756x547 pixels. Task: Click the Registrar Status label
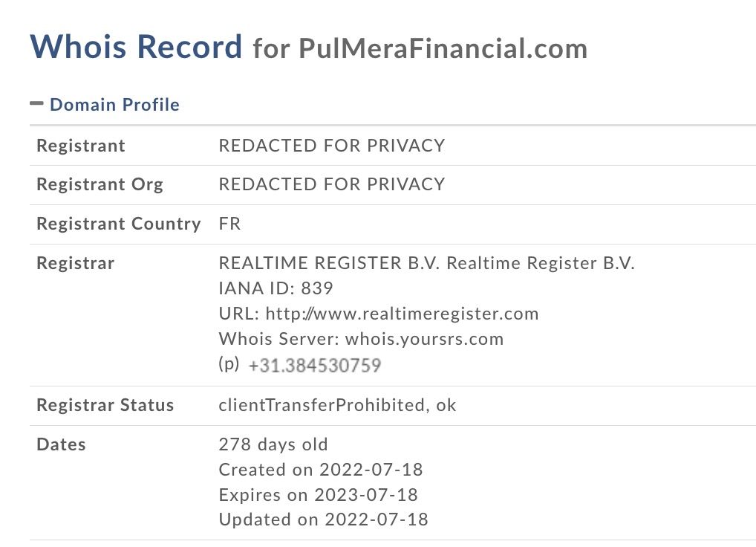point(105,405)
